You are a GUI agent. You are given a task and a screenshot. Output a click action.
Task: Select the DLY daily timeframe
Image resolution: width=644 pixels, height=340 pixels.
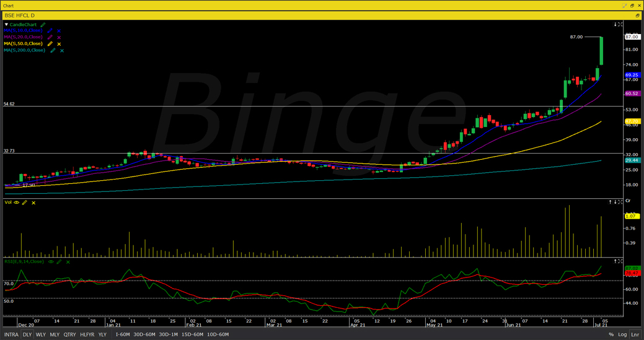coord(27,334)
